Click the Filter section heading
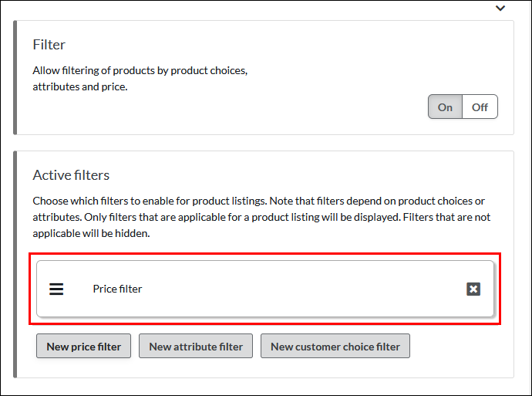This screenshot has width=532, height=396. pos(49,45)
